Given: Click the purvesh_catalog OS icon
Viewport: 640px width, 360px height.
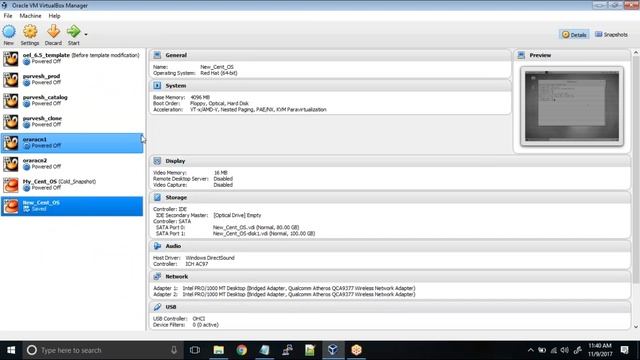Looking at the screenshot, I should tap(11, 101).
